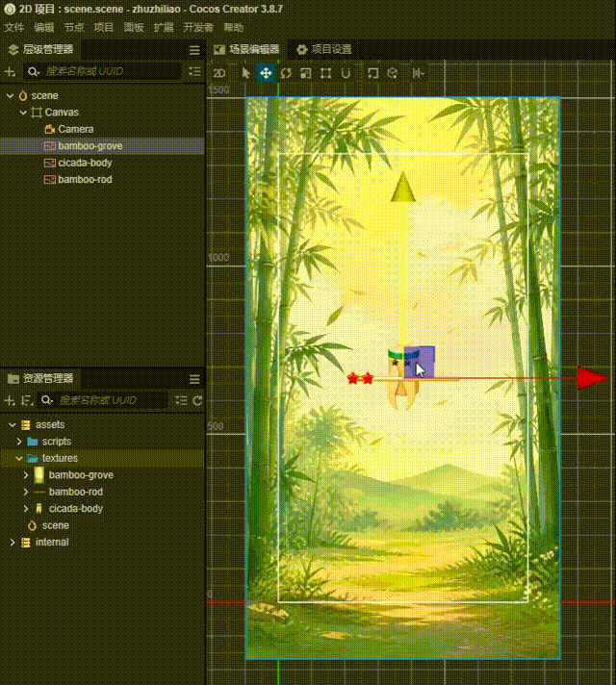Collapse the textures folder
616x685 pixels.
(19, 458)
